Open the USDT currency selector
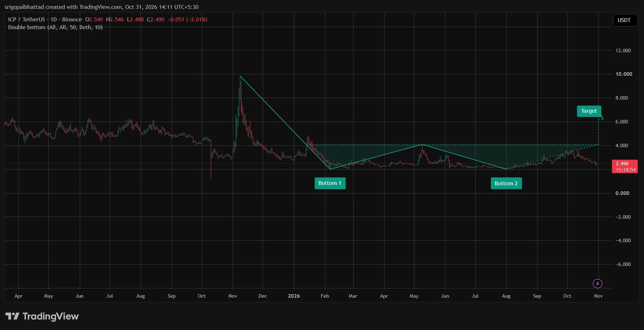This screenshot has width=644, height=330. (x=625, y=20)
